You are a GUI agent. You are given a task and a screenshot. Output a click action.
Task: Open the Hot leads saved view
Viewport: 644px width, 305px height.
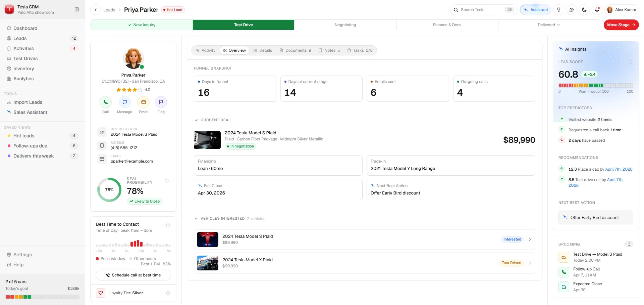42,136
